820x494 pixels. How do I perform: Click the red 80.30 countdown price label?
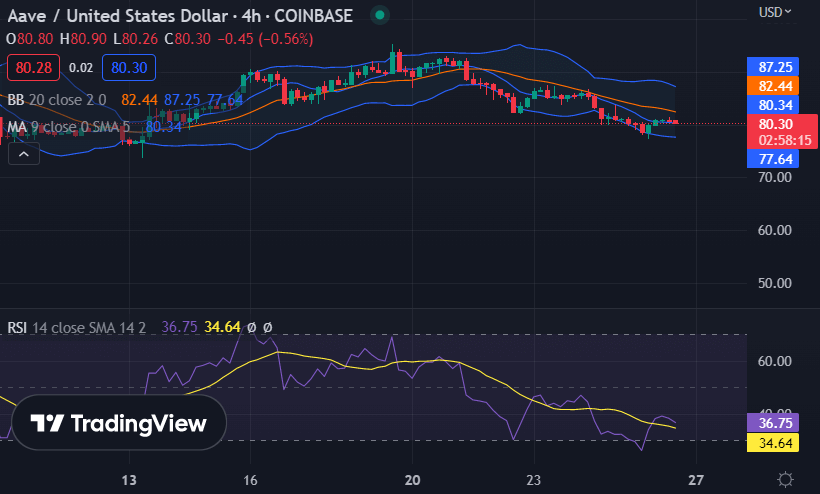781,130
